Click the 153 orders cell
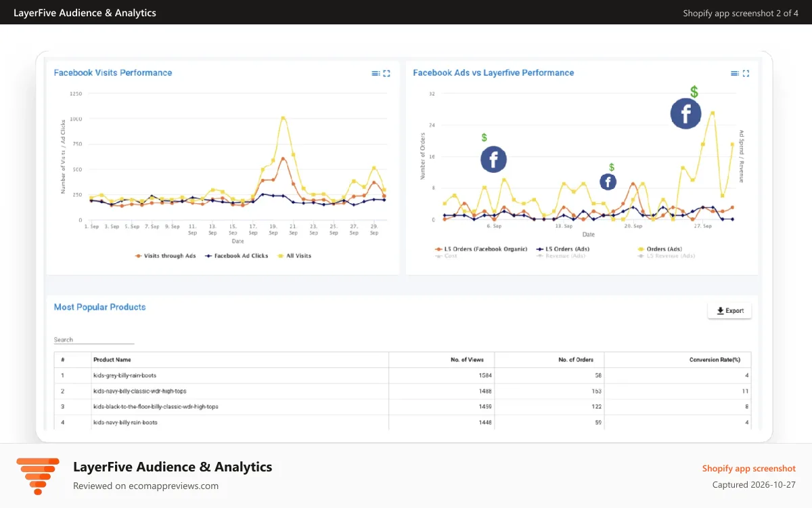 point(550,391)
